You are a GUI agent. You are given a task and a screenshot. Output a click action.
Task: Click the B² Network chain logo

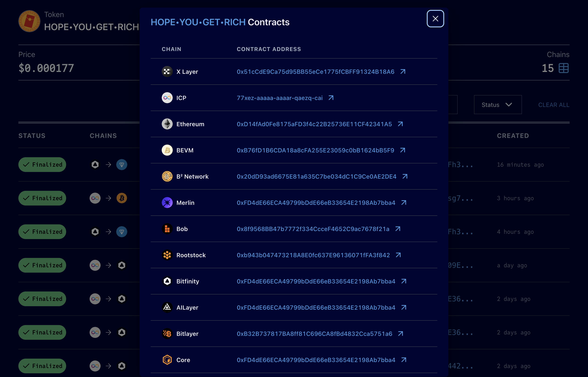[x=167, y=176]
